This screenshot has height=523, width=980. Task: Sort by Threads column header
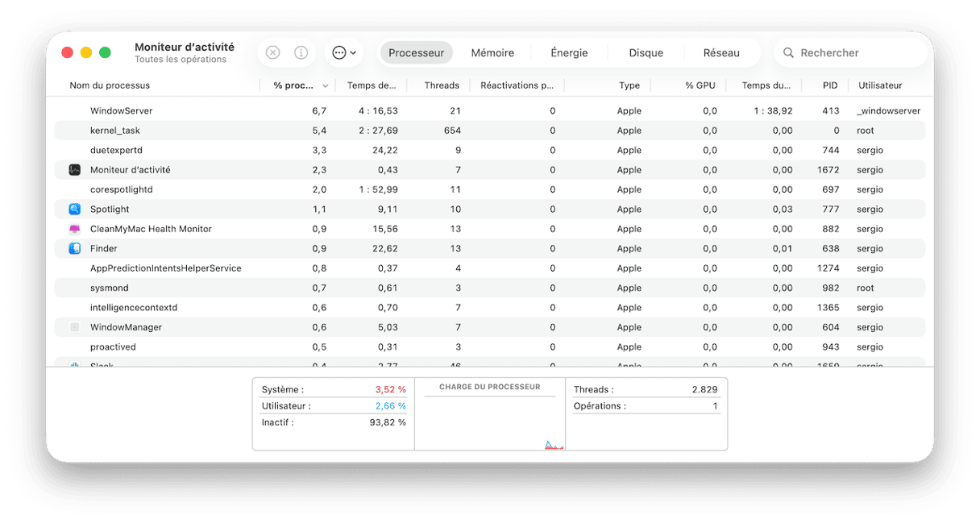(442, 85)
